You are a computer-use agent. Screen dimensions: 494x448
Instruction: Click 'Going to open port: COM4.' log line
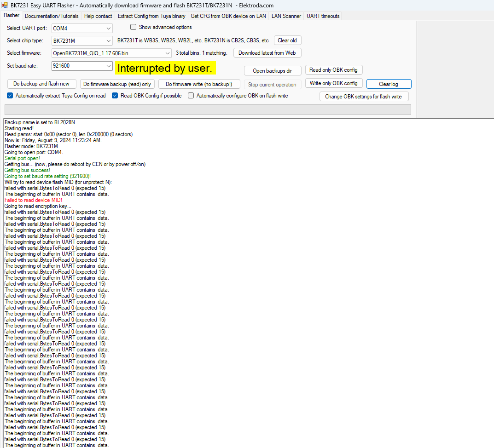[x=34, y=152]
